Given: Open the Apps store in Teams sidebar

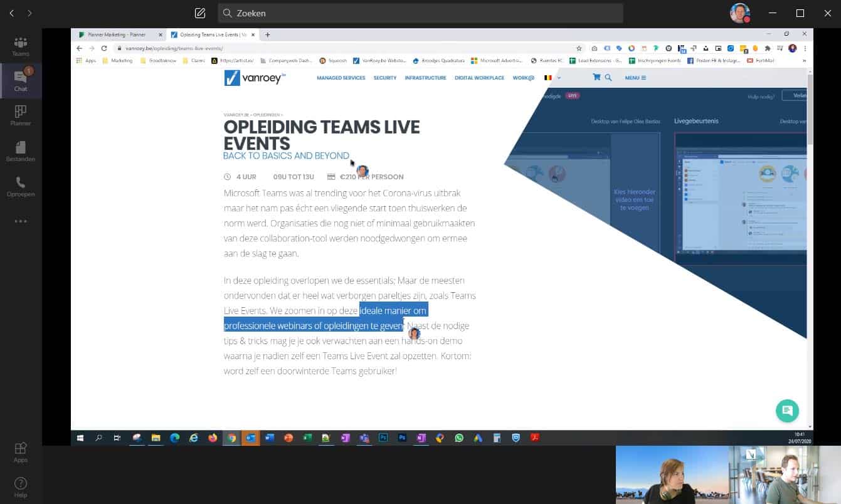Looking at the screenshot, I should click(x=21, y=452).
